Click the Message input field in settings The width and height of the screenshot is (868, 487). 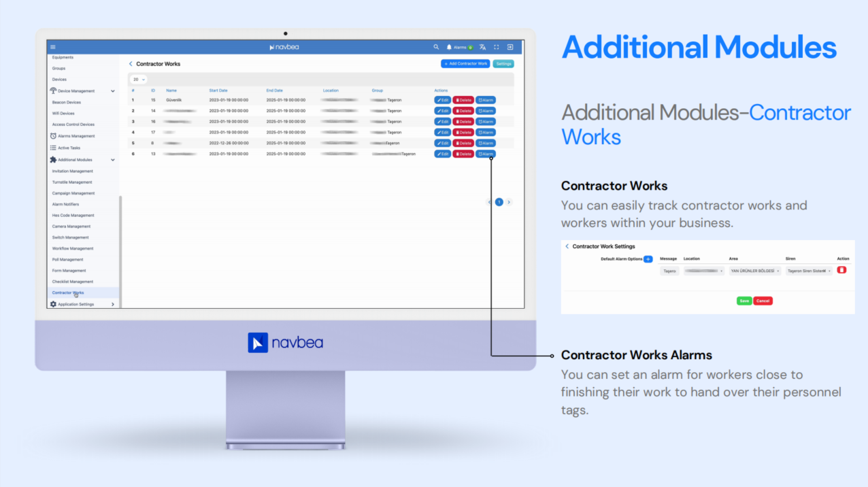pos(669,271)
